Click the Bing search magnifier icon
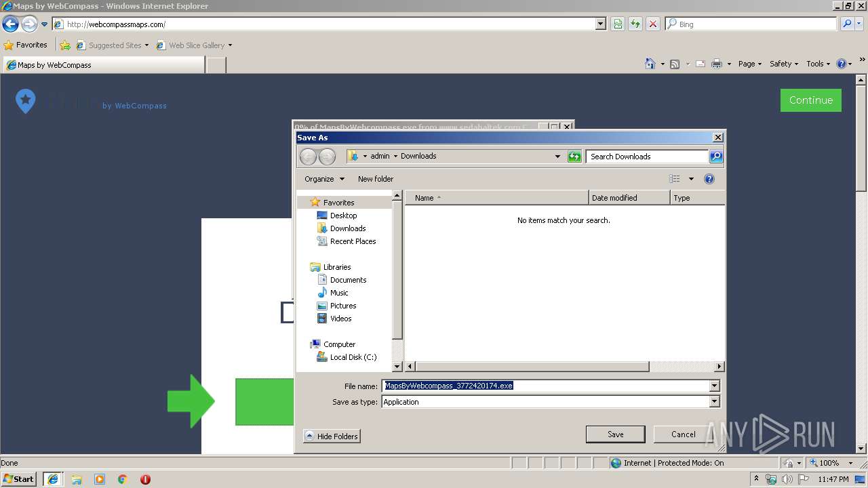Viewport: 868px width, 488px height. 846,24
